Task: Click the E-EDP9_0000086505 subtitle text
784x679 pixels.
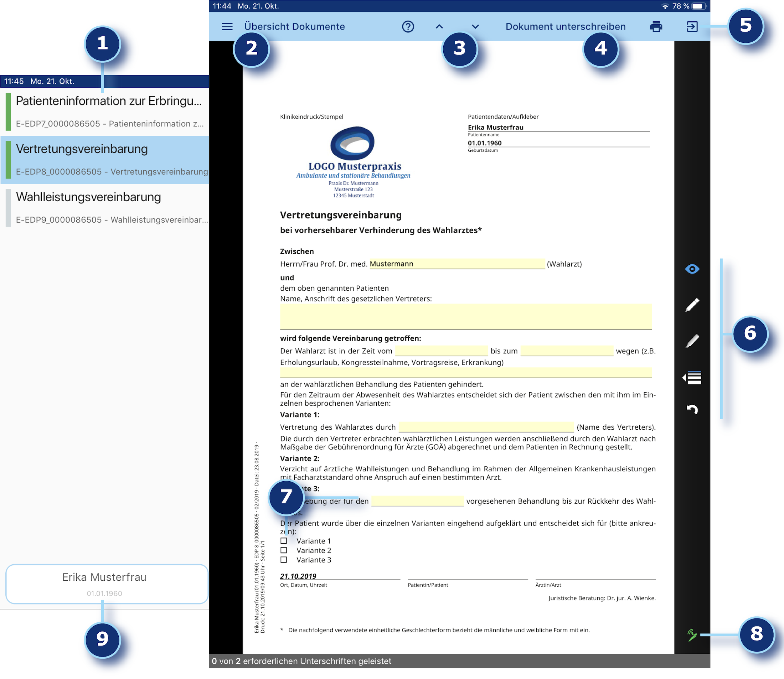Action: [112, 220]
